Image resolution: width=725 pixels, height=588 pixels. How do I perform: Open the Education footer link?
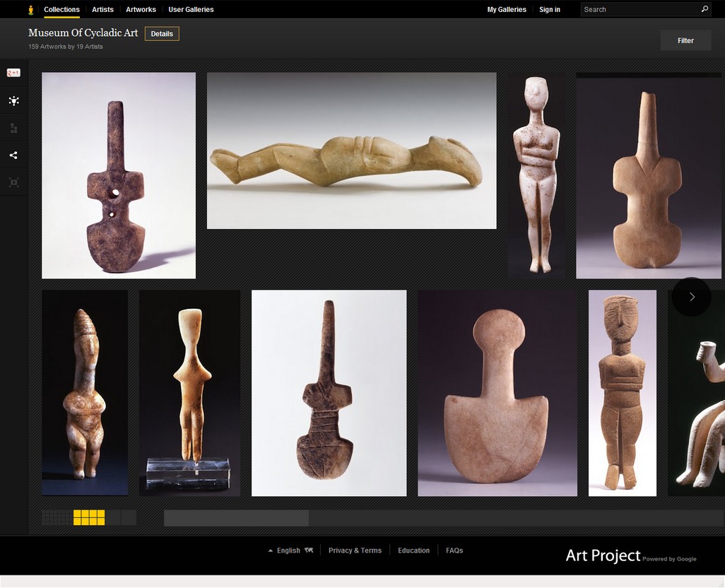point(414,550)
